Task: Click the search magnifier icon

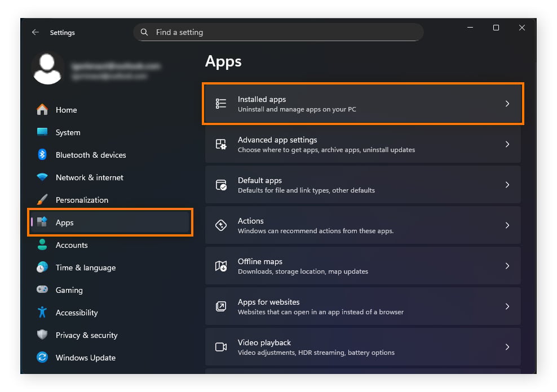Action: pyautogui.click(x=144, y=32)
